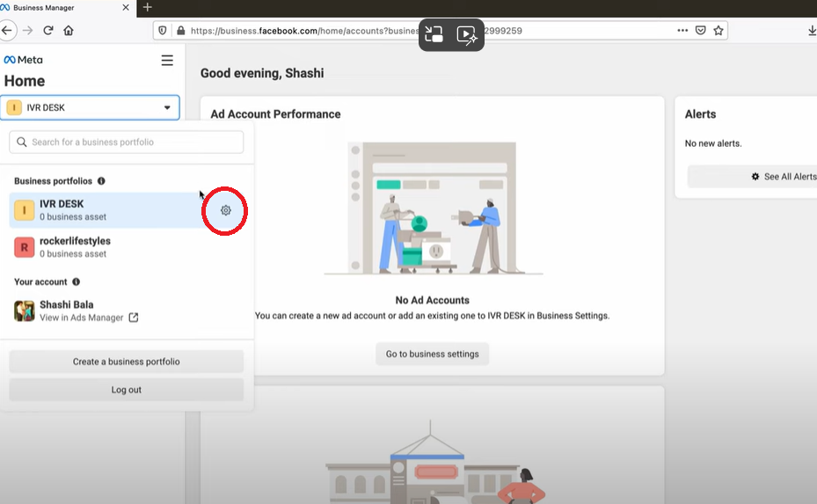Select the rockerlifestyles business portfolio

[x=126, y=247]
